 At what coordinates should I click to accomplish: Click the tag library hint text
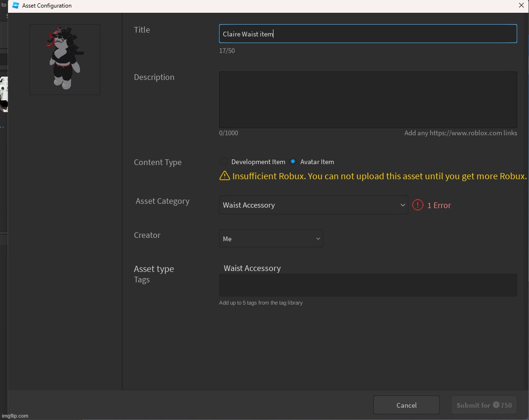tap(261, 303)
